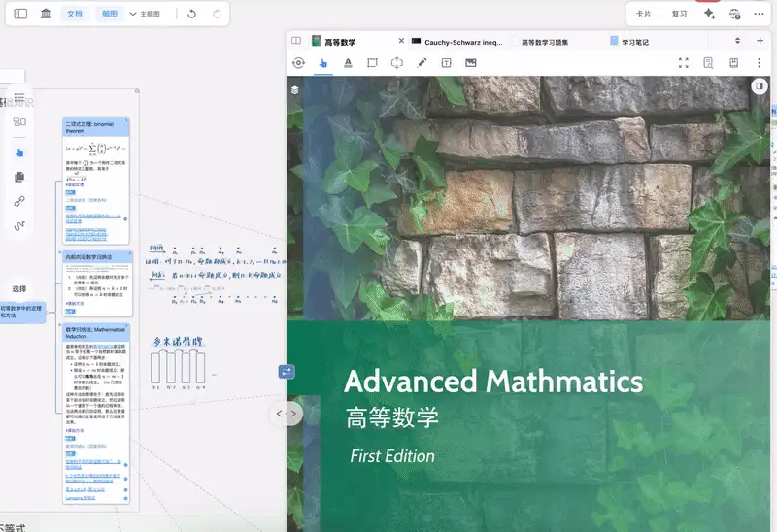The image size is (777, 532).
Task: Click the framework layout icon in mindmap sidebar
Action: click(x=19, y=122)
